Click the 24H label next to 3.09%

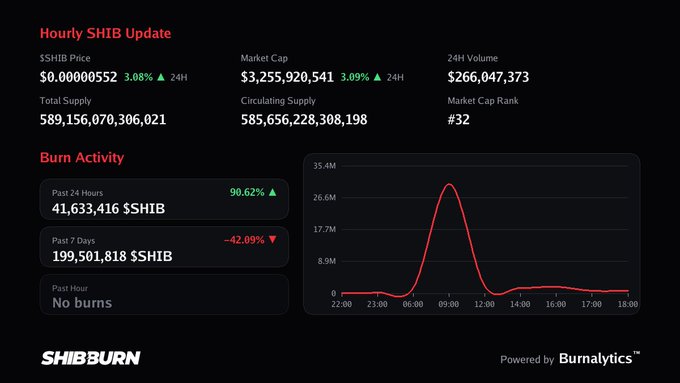pyautogui.click(x=395, y=78)
